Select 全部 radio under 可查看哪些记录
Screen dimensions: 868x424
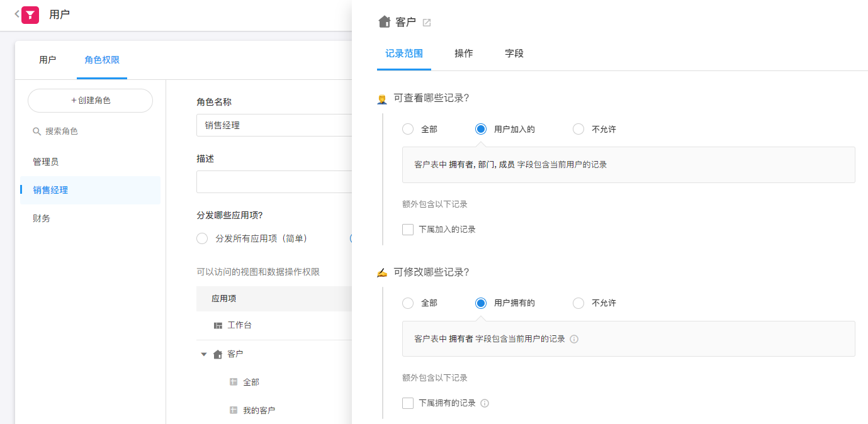[x=408, y=129]
